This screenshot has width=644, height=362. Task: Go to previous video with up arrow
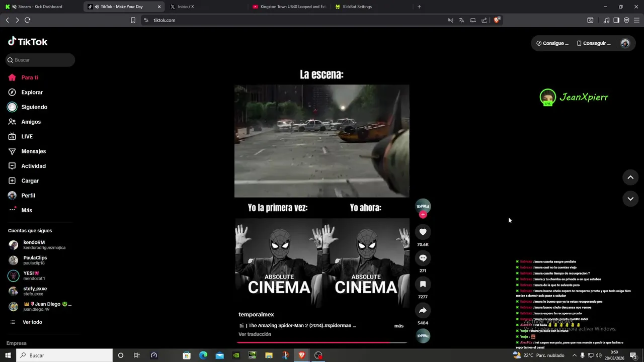point(630,177)
